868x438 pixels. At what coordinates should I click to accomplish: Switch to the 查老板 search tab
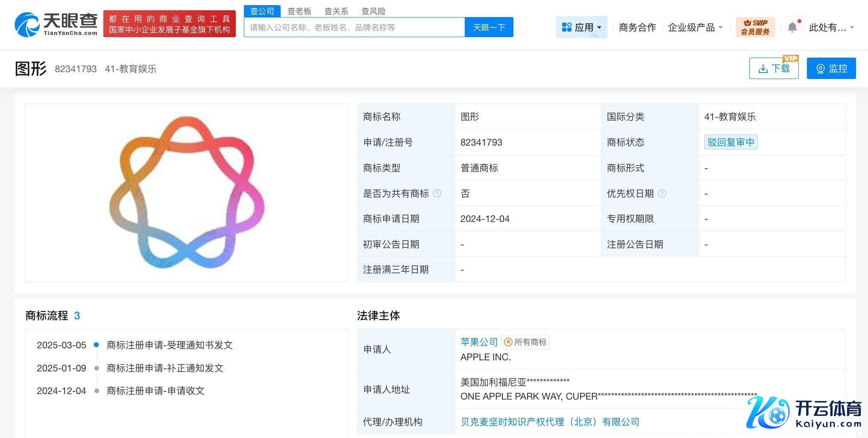pyautogui.click(x=299, y=11)
